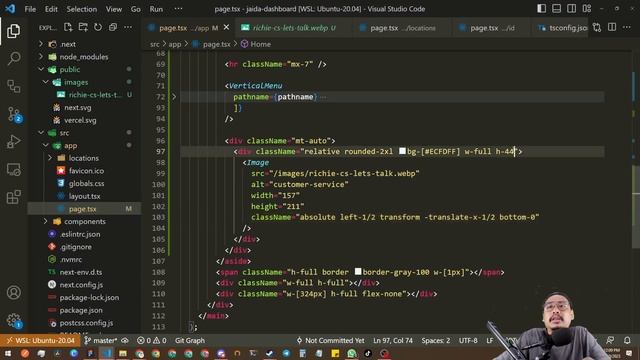Switch to page.tsx locations tab
Image resolution: width=640 pixels, height=360 pixels.
403,28
